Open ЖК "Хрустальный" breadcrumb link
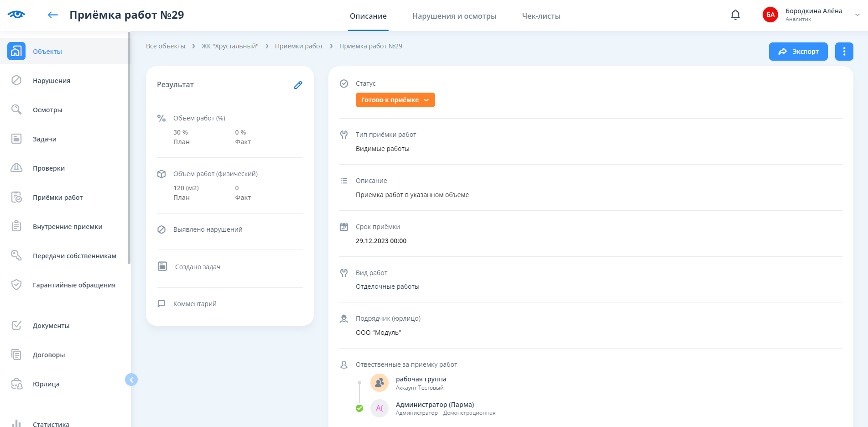This screenshot has height=427, width=868. point(230,46)
